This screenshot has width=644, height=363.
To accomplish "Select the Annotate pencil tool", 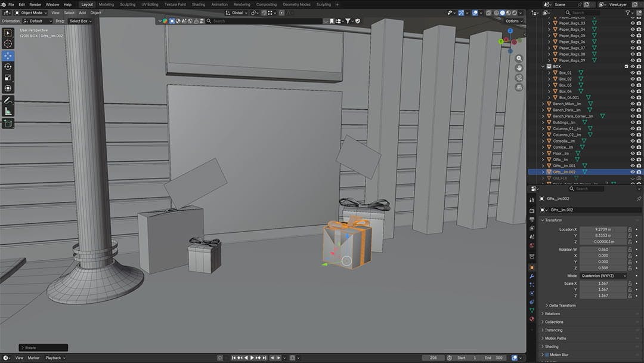I will [x=8, y=100].
